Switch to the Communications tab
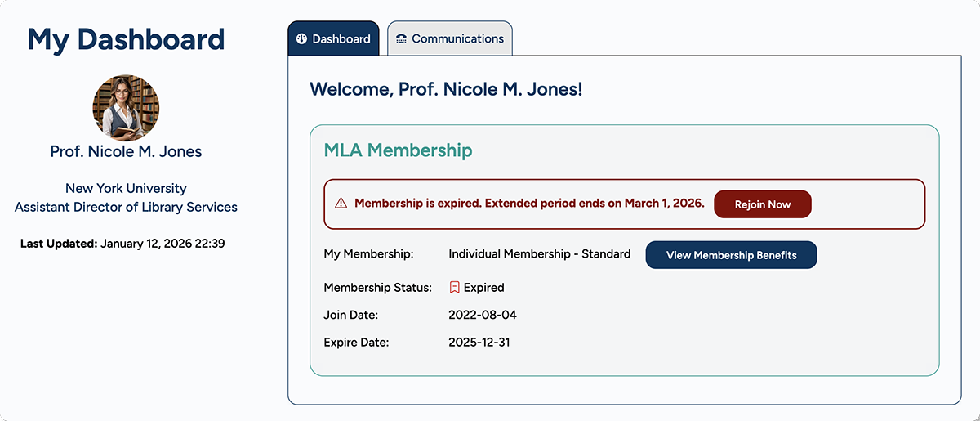Screen dimensions: 980x421 450,39
